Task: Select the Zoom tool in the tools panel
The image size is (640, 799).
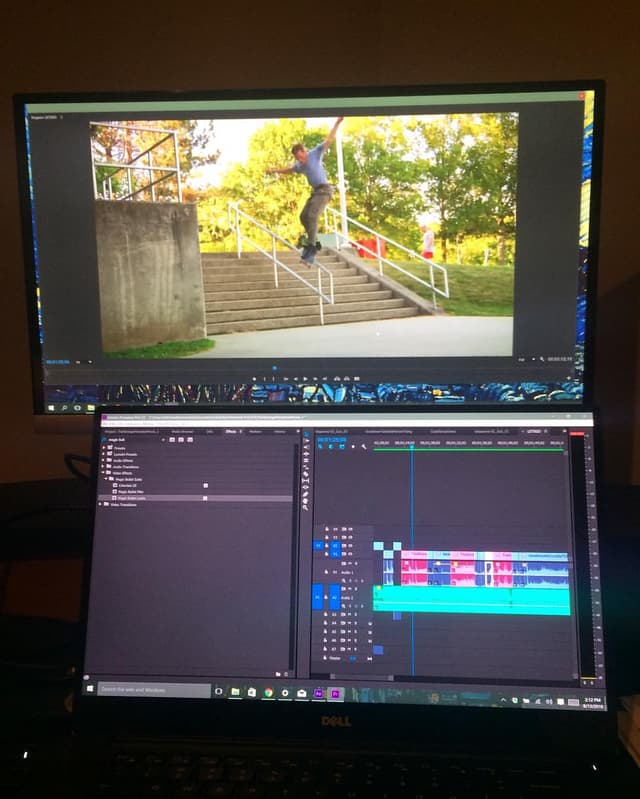Action: [306, 507]
